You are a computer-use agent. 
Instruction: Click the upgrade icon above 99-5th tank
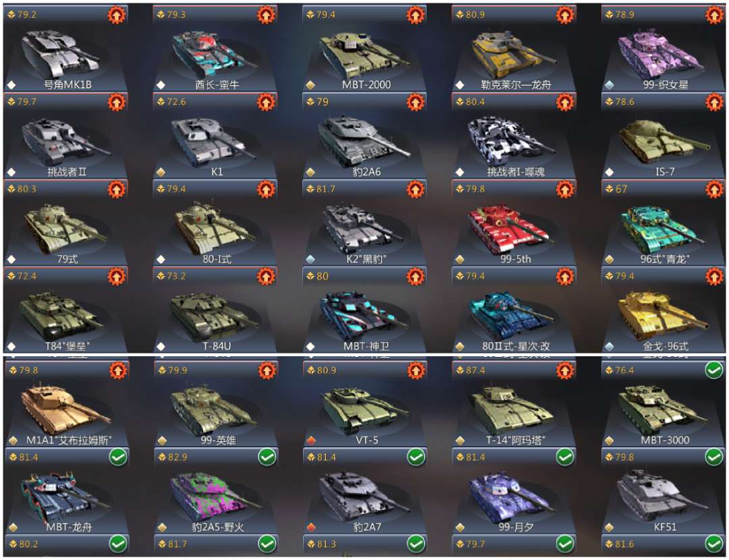point(565,189)
